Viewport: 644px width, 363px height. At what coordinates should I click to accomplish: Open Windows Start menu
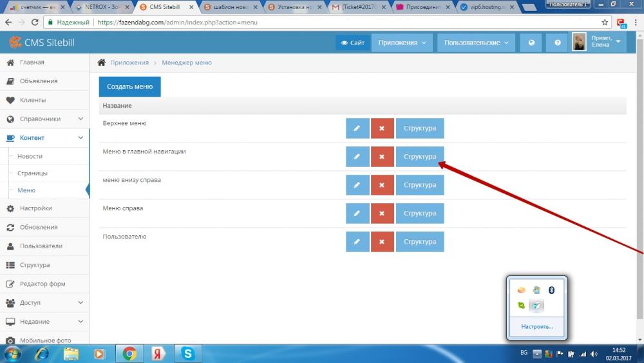pyautogui.click(x=12, y=353)
